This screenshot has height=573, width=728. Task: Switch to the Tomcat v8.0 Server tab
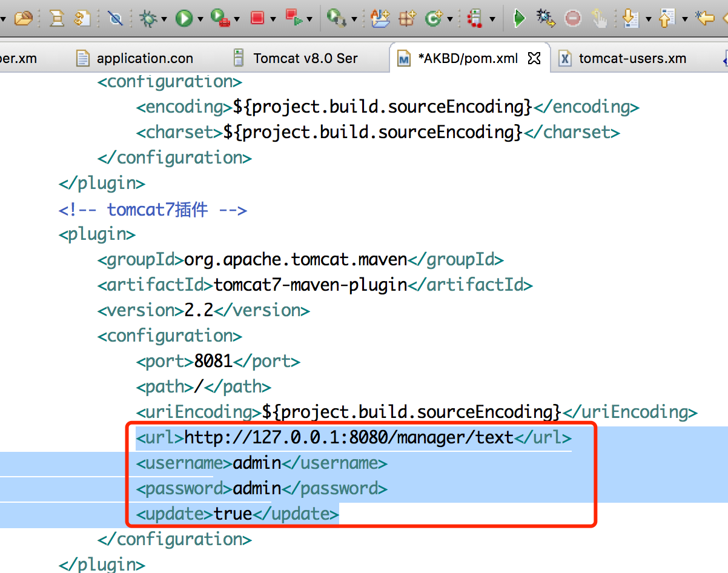(x=305, y=59)
